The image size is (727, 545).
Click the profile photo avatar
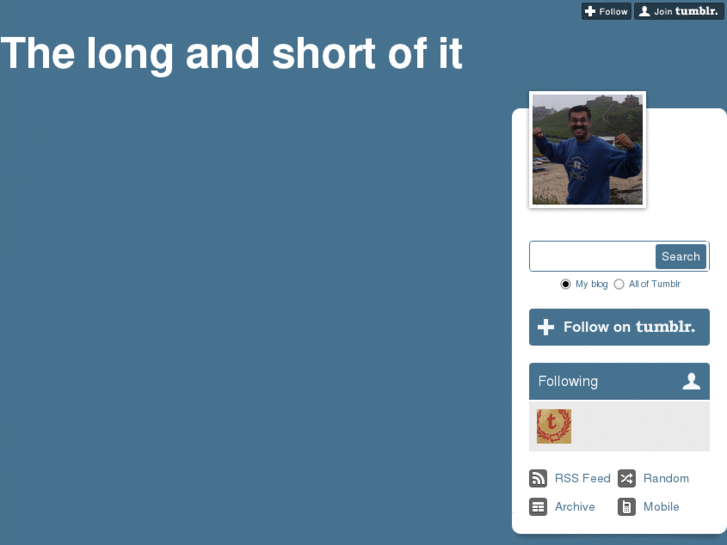587,149
